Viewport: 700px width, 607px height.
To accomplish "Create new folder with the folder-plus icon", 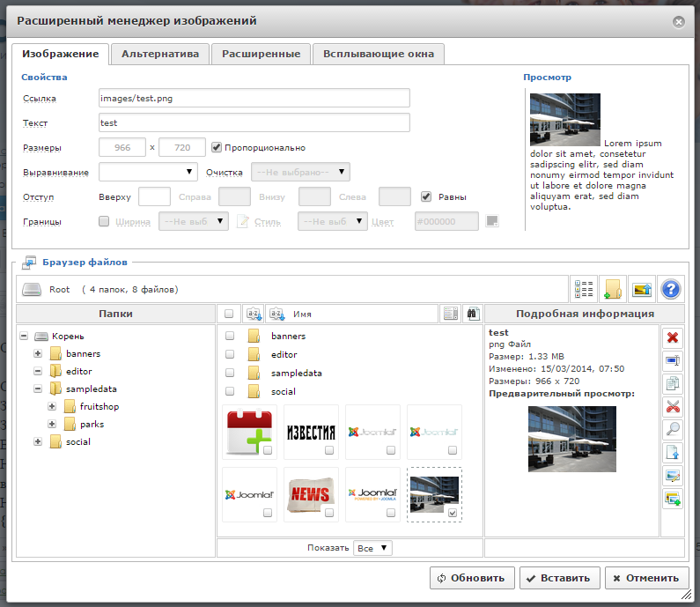I will coord(613,290).
